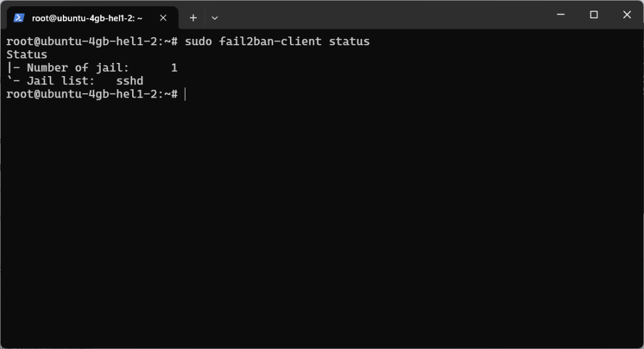
Task: Open a new terminal tab
Action: click(193, 18)
